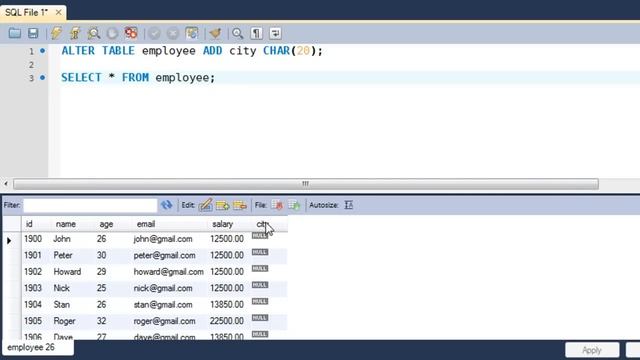The height and width of the screenshot is (360, 640).
Task: Click statement marker dot on line 3
Action: [42, 78]
